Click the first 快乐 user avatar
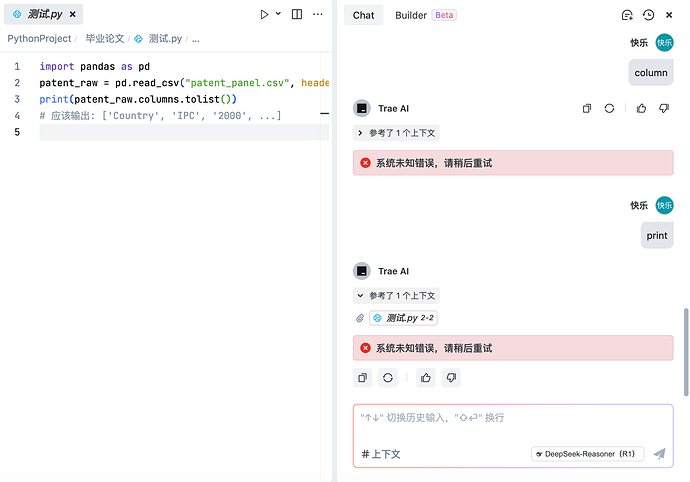This screenshot has width=690, height=482. [x=664, y=43]
